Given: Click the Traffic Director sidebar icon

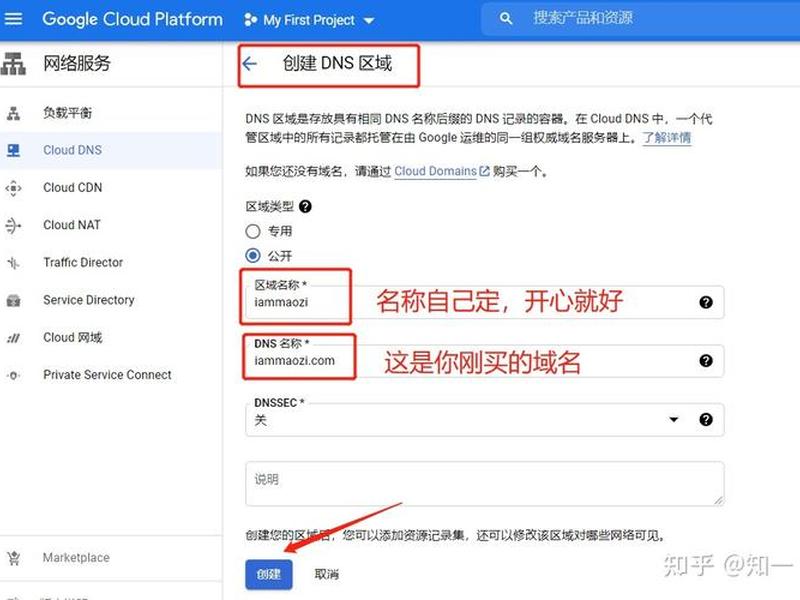Looking at the screenshot, I should click(13, 263).
